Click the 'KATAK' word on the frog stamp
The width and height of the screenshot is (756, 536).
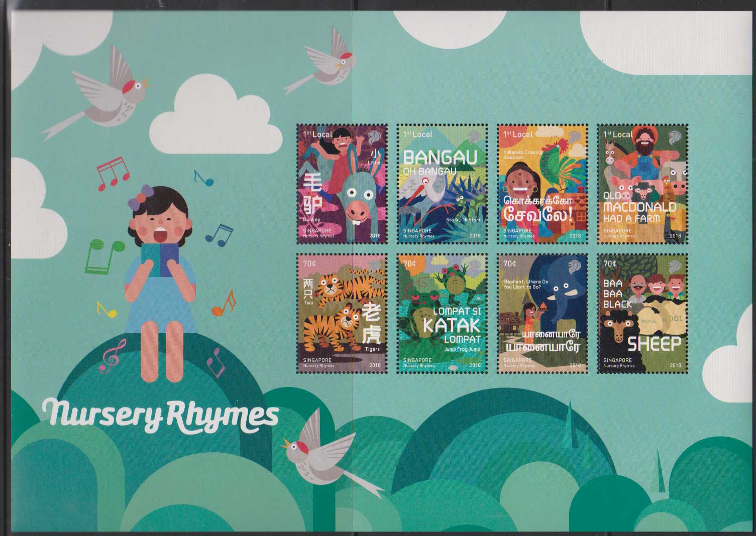(x=452, y=326)
